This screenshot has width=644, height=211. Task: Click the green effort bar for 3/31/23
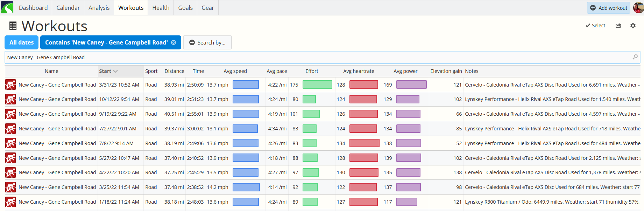317,85
